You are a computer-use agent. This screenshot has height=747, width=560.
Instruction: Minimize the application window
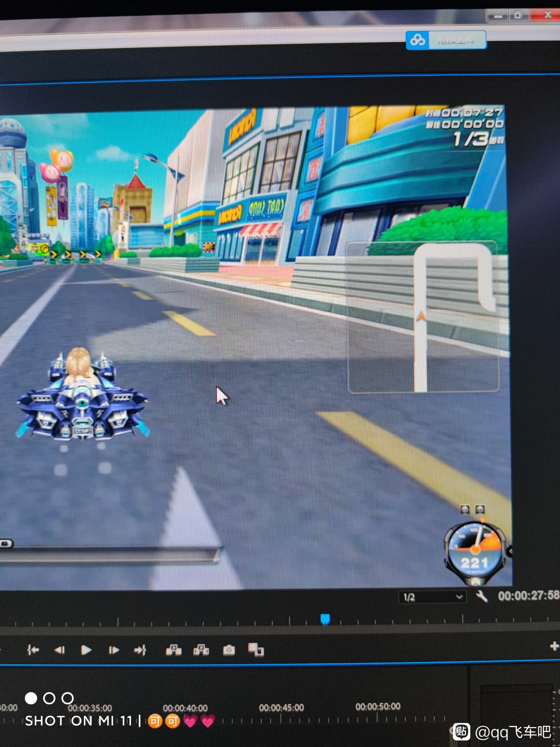tap(498, 16)
